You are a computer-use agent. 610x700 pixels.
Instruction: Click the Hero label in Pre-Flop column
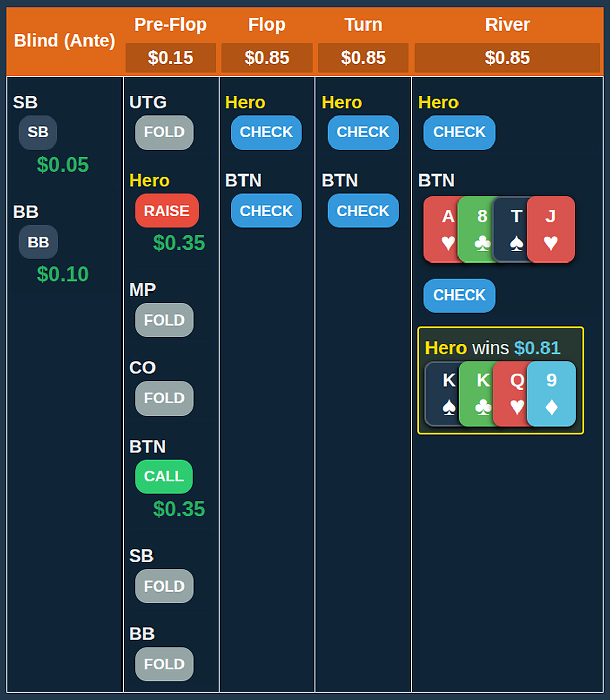click(149, 181)
